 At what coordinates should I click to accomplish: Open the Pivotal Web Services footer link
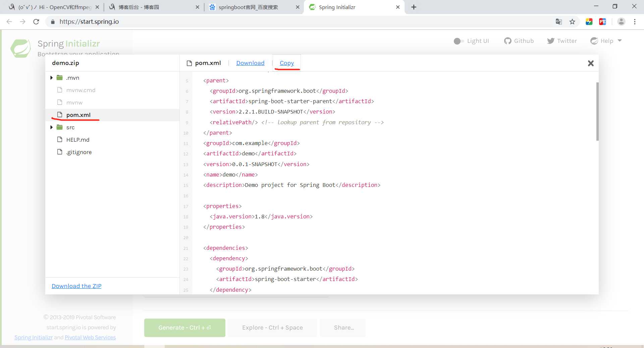(90, 337)
